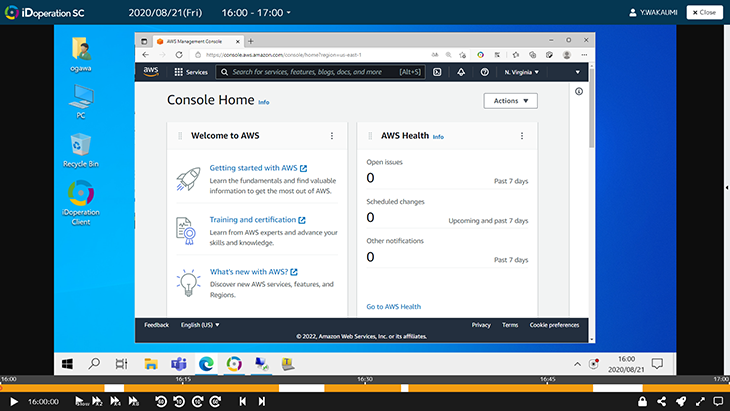The image size is (730, 411).
Task: Open the browser settings ellipsis menu
Action: pos(584,55)
